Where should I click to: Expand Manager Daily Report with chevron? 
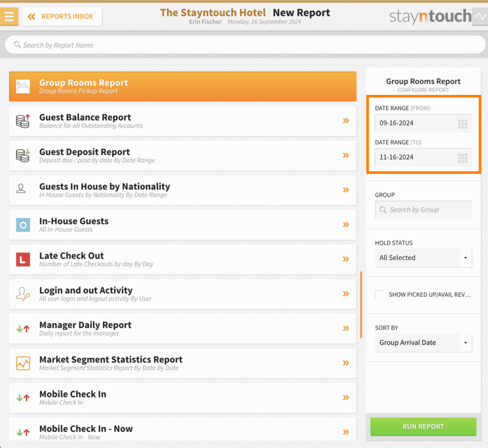coord(346,328)
